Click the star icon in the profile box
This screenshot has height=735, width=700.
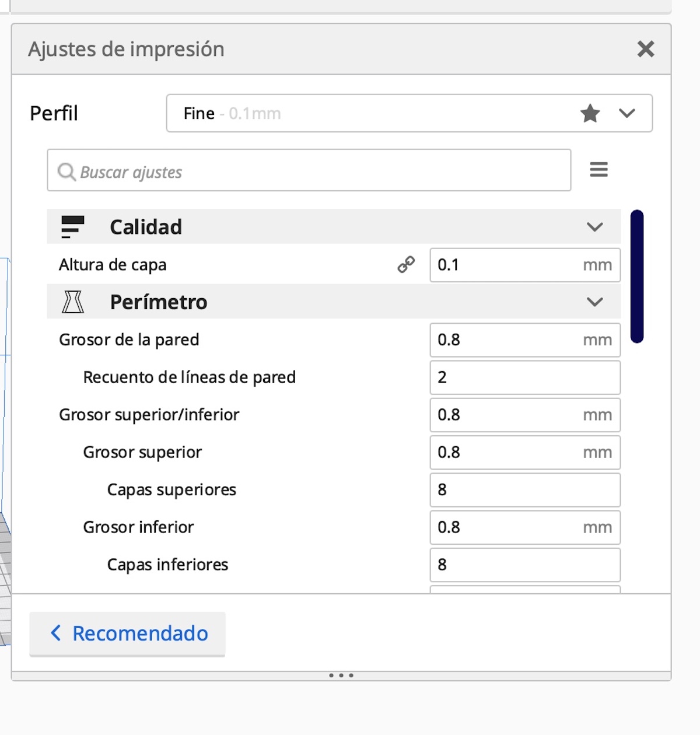pos(590,113)
